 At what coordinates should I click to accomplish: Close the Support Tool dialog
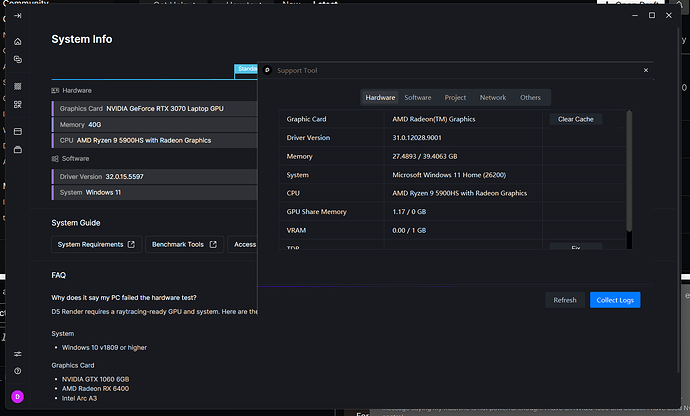646,70
